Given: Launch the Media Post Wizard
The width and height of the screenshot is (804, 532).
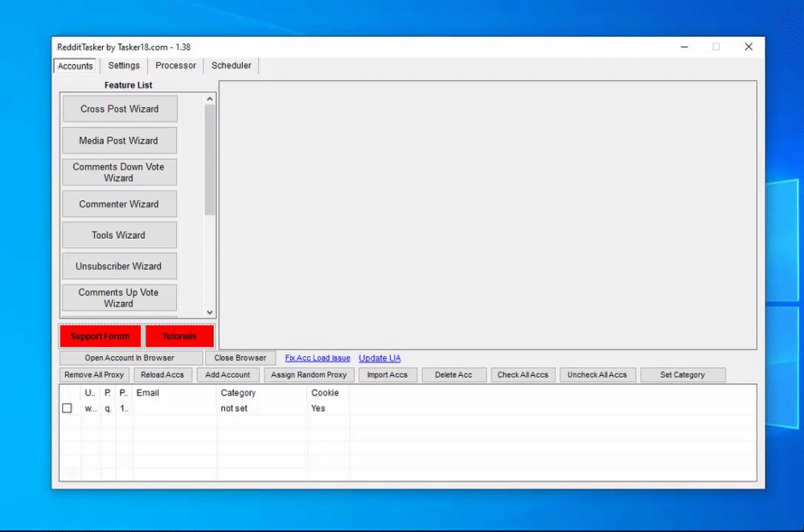Looking at the screenshot, I should tap(120, 141).
